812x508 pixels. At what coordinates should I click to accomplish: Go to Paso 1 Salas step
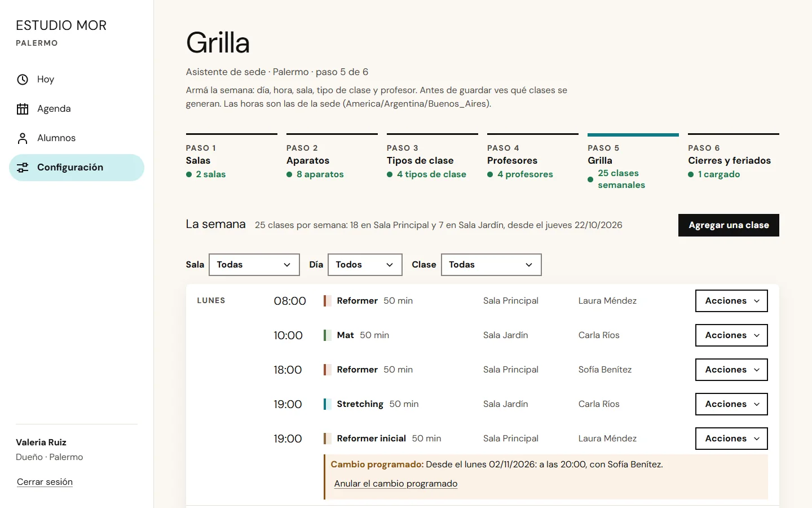pyautogui.click(x=232, y=161)
